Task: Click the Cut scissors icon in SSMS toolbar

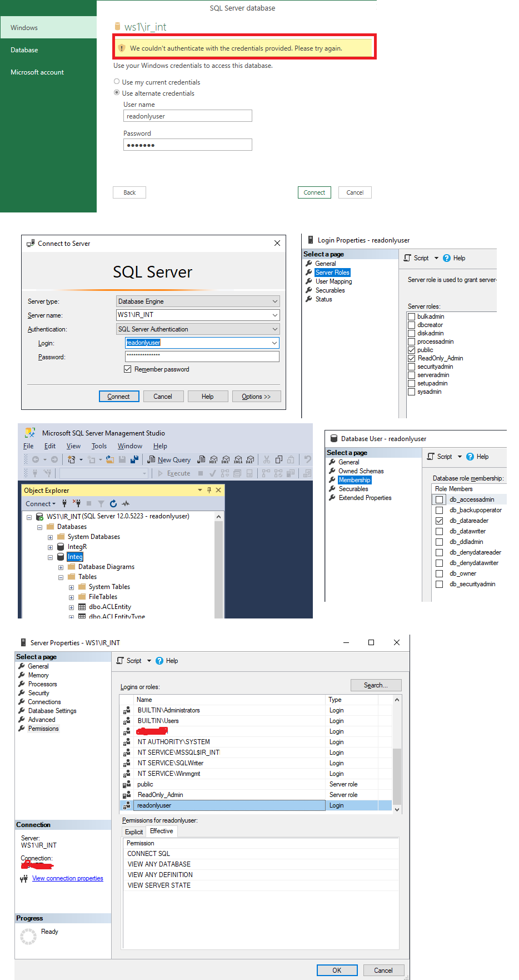Action: pos(267,459)
